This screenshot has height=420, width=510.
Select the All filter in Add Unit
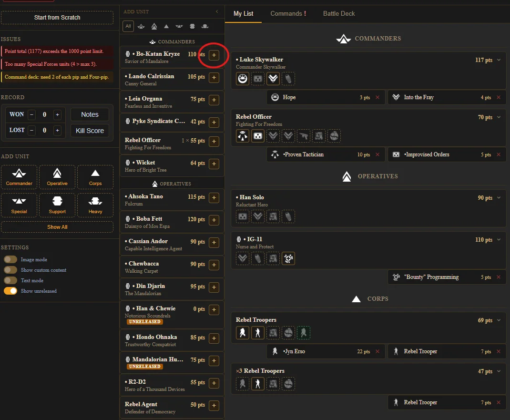[x=128, y=26]
